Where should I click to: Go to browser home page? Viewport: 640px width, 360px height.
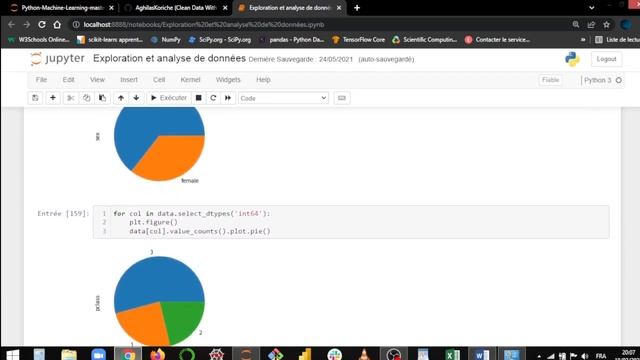[57, 24]
